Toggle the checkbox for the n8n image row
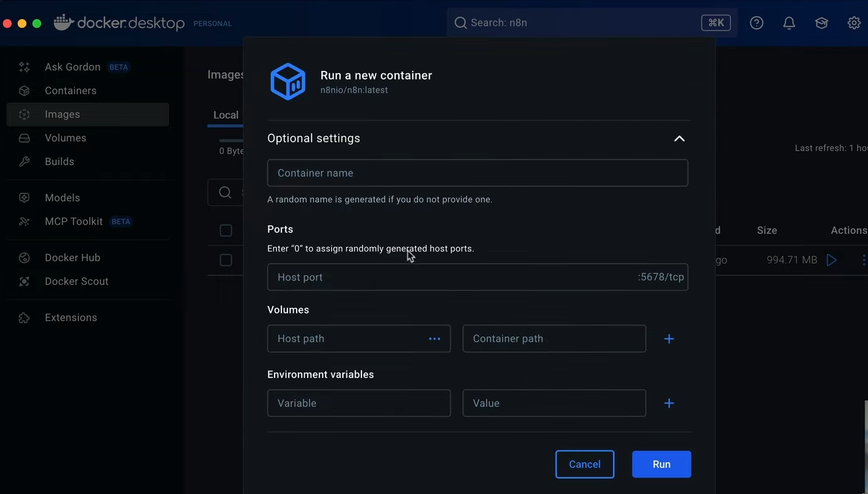This screenshot has width=868, height=494. point(226,260)
